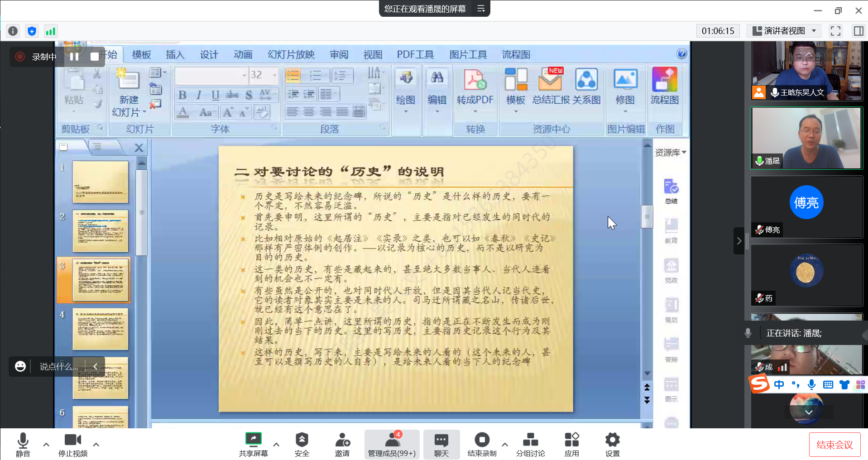
Task: Select slide 4 thumbnail in panel
Action: 101,329
